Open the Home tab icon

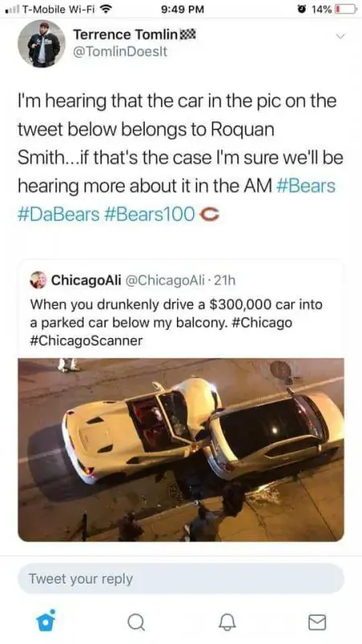coord(45,621)
